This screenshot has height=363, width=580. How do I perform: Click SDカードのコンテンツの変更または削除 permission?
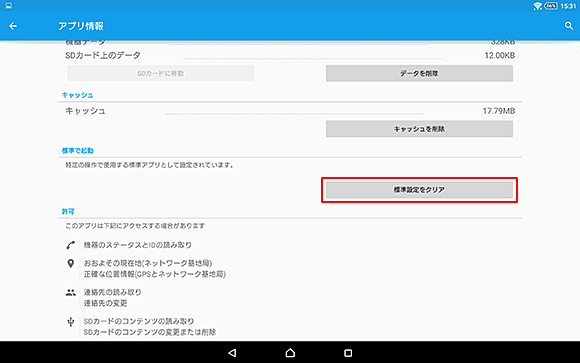150,332
